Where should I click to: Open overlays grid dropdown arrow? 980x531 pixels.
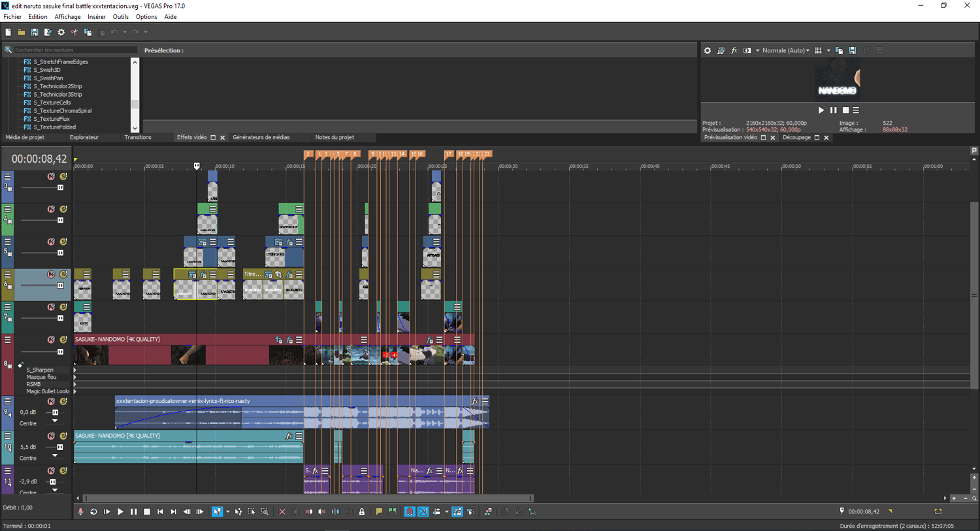pyautogui.click(x=828, y=50)
